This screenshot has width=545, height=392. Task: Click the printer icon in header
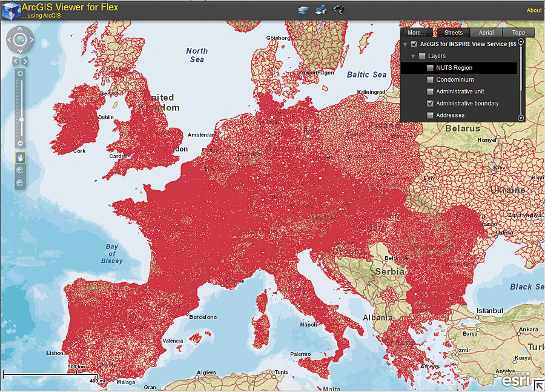click(x=321, y=10)
